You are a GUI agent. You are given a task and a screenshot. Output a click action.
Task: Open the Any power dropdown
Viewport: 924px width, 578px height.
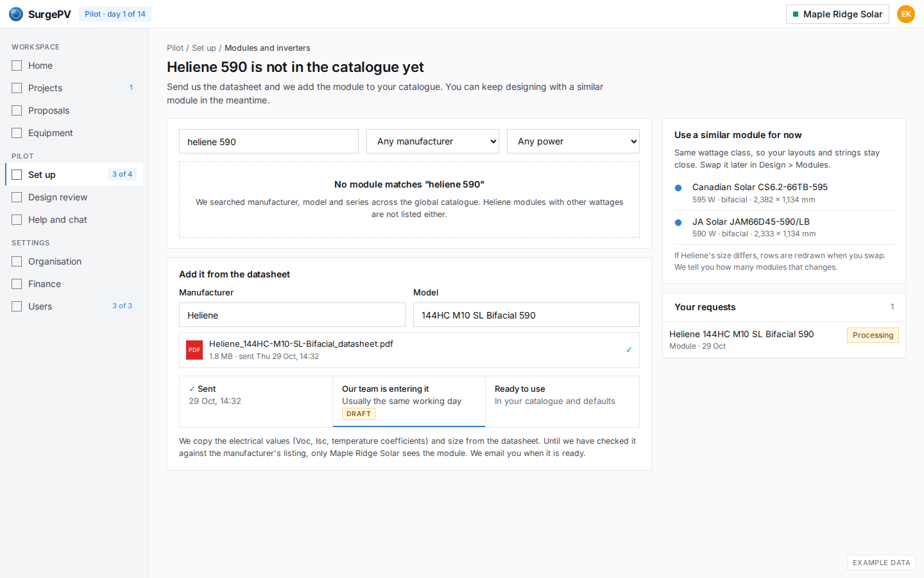click(573, 141)
